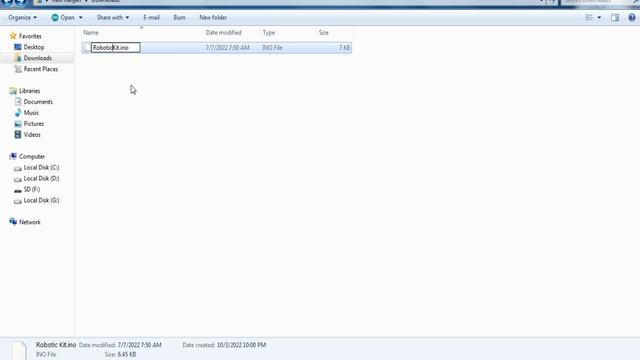
Task: Open the Music library
Action: click(31, 113)
